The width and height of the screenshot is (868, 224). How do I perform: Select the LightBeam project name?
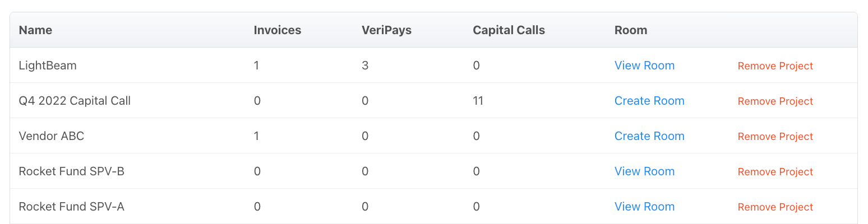pos(48,66)
